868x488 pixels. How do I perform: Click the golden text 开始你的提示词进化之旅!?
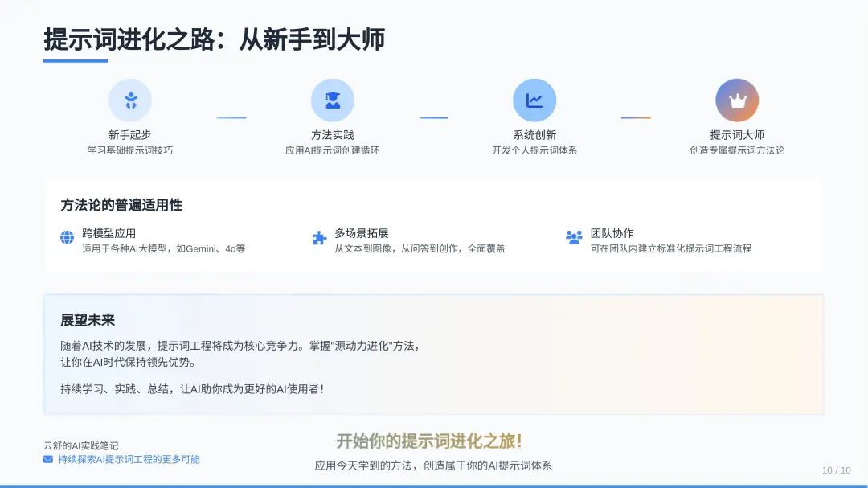click(x=429, y=441)
